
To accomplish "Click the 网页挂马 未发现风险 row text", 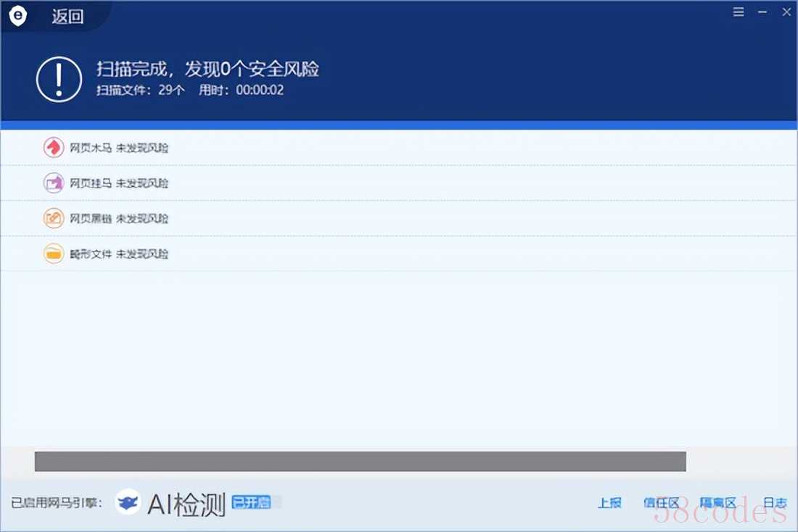I will 119,183.
